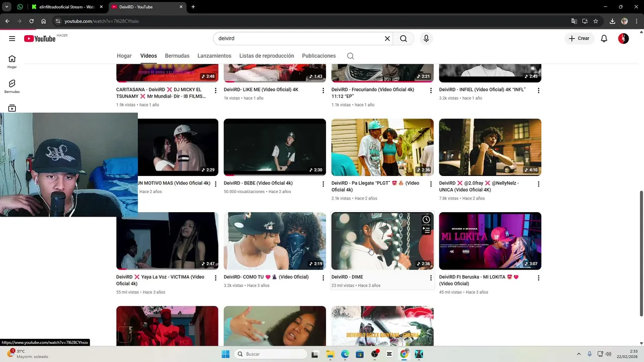
Task: Open options menu for MI LOKITA video
Action: click(x=538, y=278)
